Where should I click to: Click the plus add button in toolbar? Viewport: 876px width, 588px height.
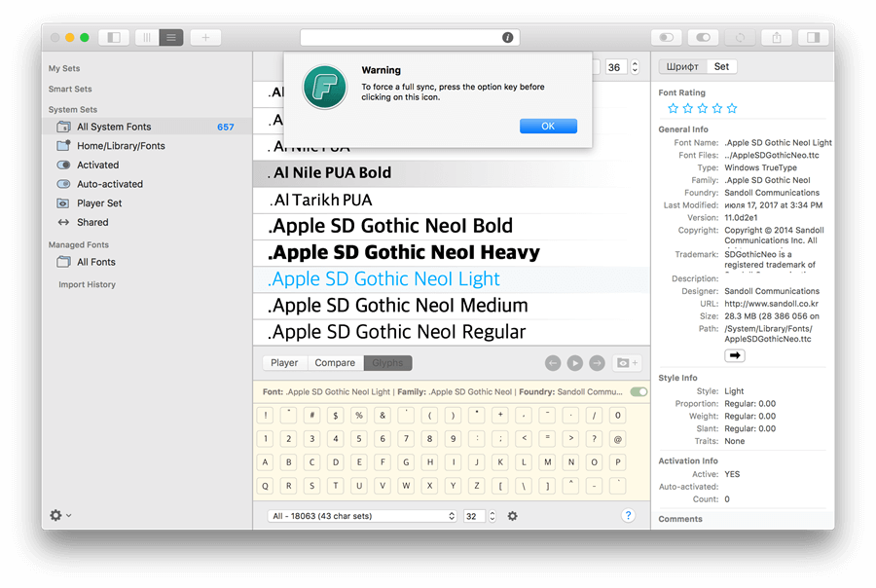pos(205,37)
